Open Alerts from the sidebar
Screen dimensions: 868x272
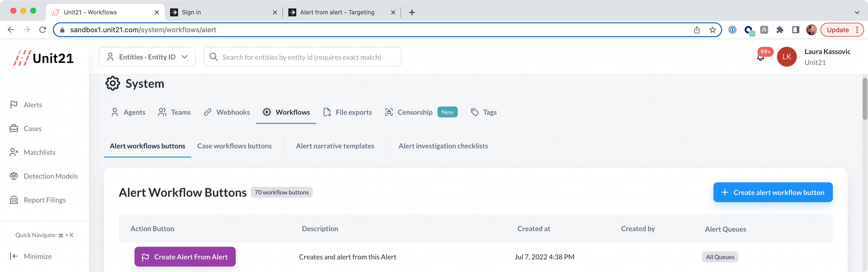point(33,105)
